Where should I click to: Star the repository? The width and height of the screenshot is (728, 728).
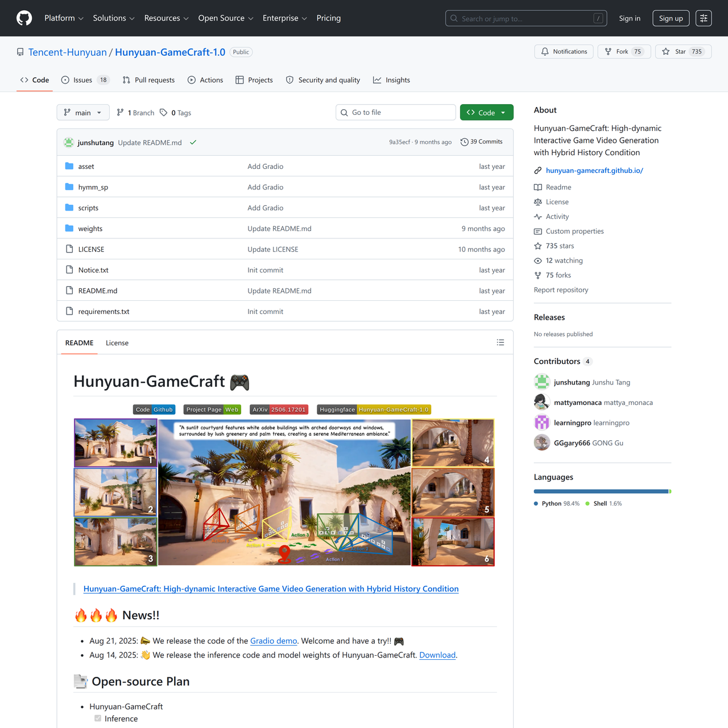pyautogui.click(x=684, y=52)
